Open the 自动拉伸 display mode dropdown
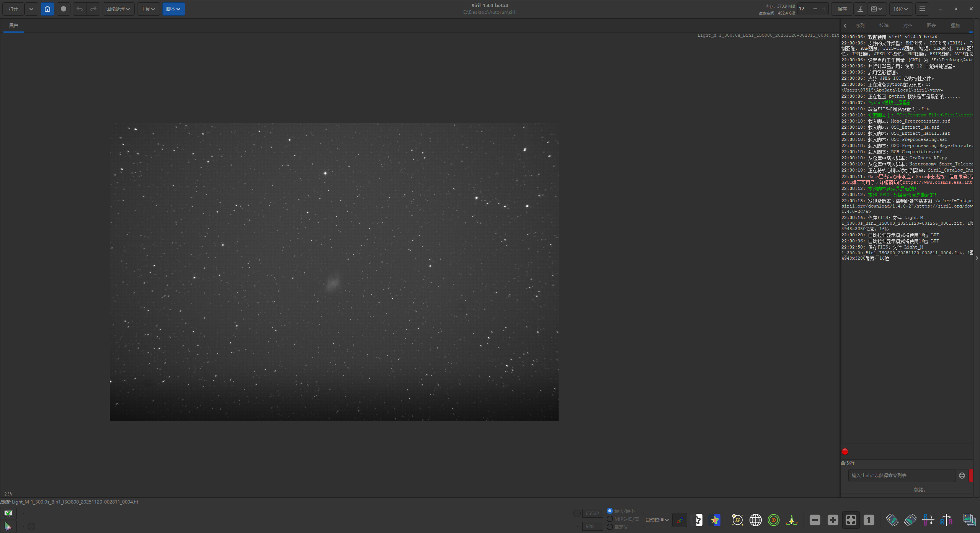 tap(657, 520)
